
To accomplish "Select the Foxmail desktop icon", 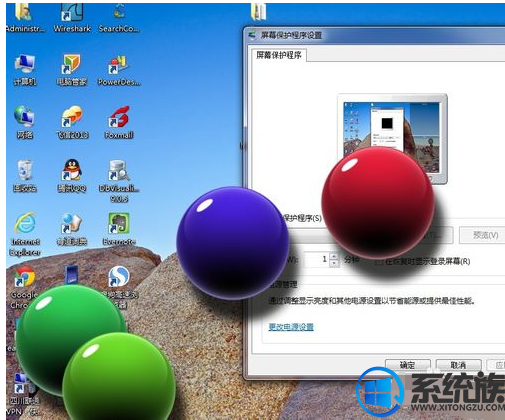I will tap(119, 117).
